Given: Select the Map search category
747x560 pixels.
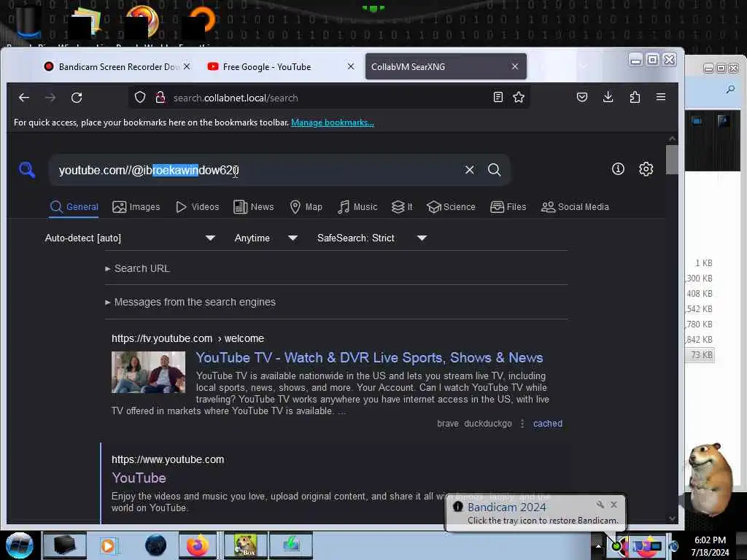Looking at the screenshot, I should (x=306, y=207).
